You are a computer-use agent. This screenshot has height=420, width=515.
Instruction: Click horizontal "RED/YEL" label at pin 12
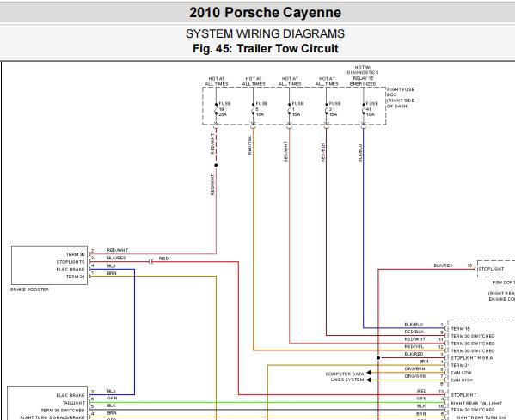pyautogui.click(x=414, y=346)
